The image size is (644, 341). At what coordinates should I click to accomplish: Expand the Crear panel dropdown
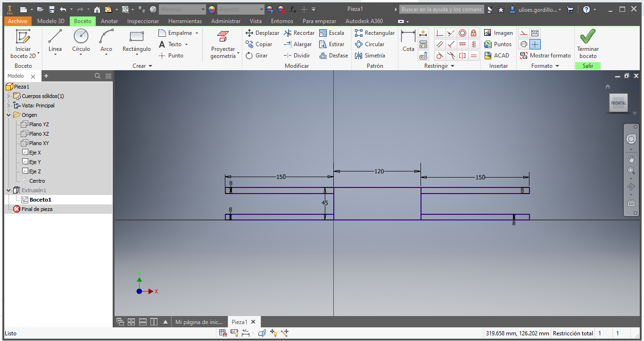[142, 66]
